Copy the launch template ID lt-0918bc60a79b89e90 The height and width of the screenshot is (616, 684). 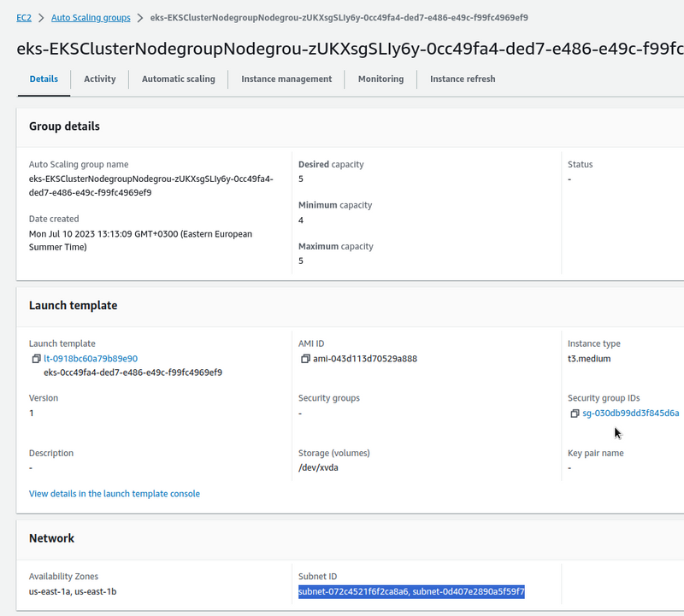(x=36, y=359)
